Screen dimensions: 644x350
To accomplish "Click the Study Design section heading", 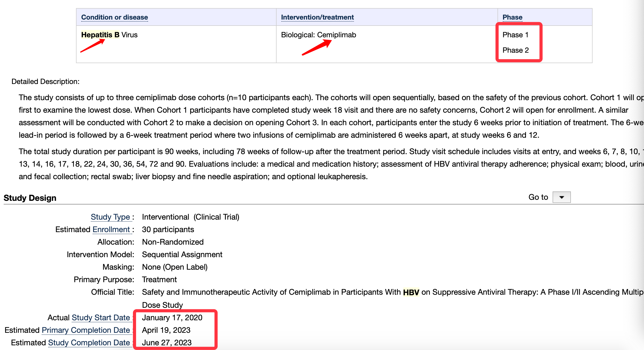I will [30, 198].
